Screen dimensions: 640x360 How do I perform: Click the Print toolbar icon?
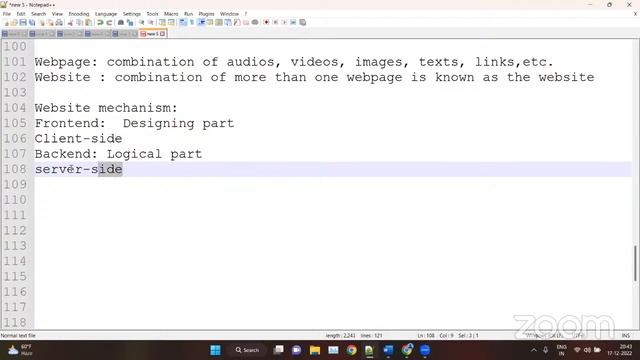click(x=59, y=23)
